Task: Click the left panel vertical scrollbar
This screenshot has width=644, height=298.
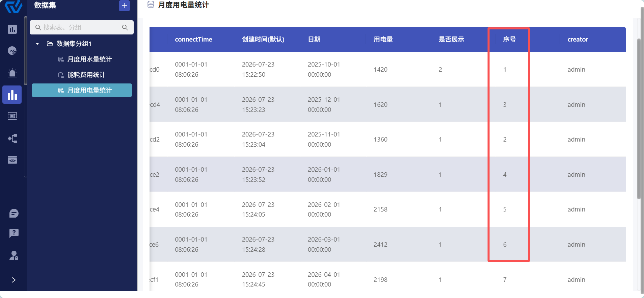Action: (x=26, y=51)
